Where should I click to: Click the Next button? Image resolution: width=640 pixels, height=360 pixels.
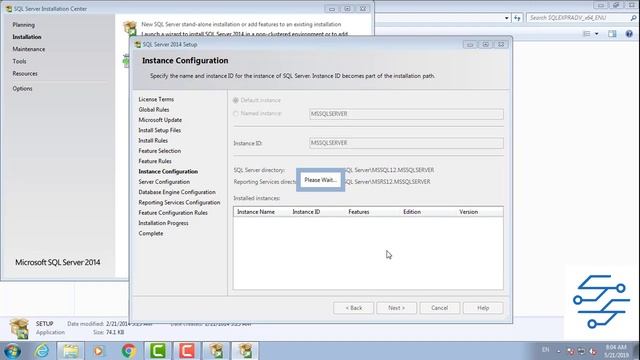(x=396, y=308)
